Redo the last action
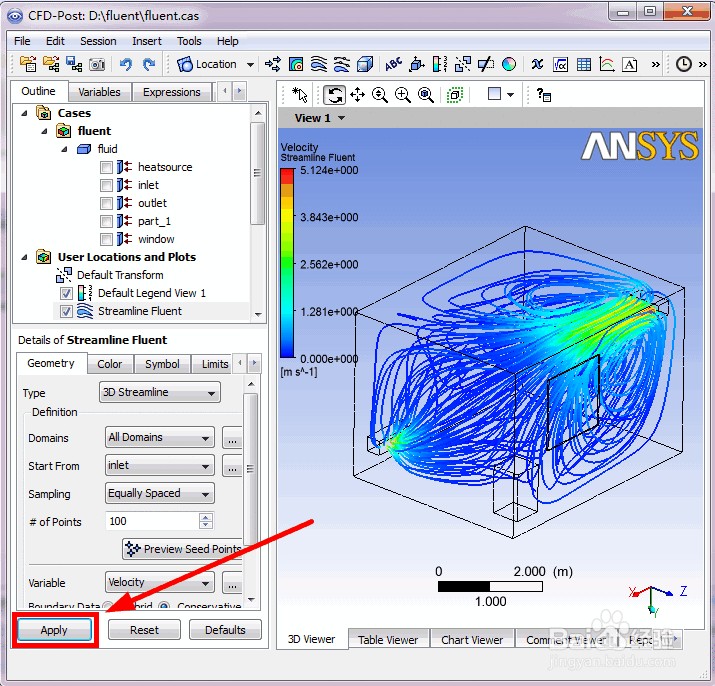The image size is (715, 686). click(149, 64)
